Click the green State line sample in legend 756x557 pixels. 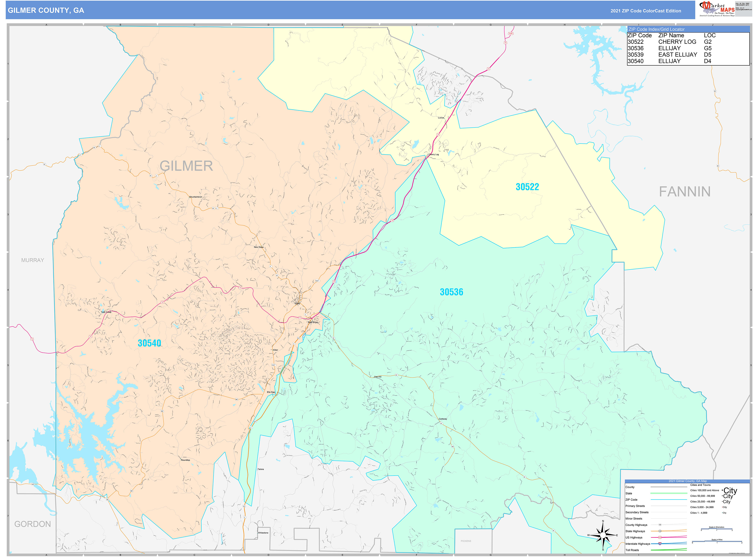tap(669, 493)
